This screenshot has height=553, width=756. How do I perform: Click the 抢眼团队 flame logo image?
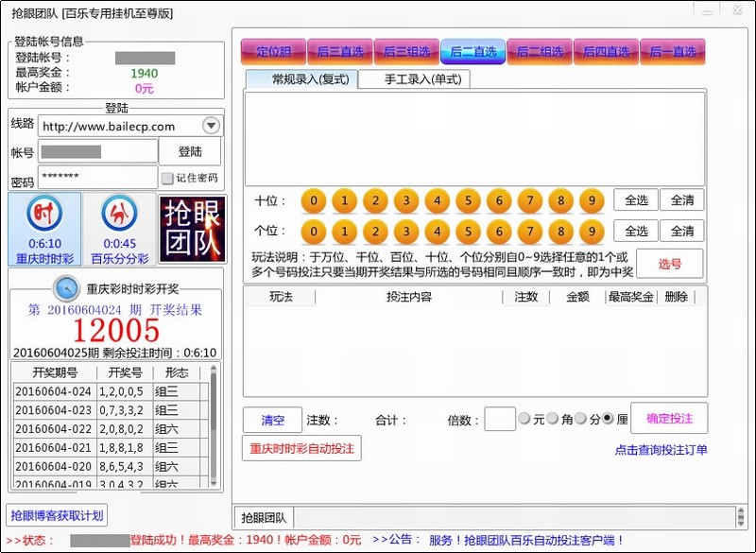[192, 229]
